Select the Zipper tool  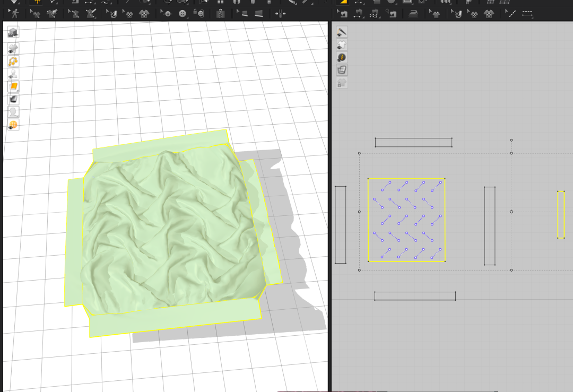(220, 14)
